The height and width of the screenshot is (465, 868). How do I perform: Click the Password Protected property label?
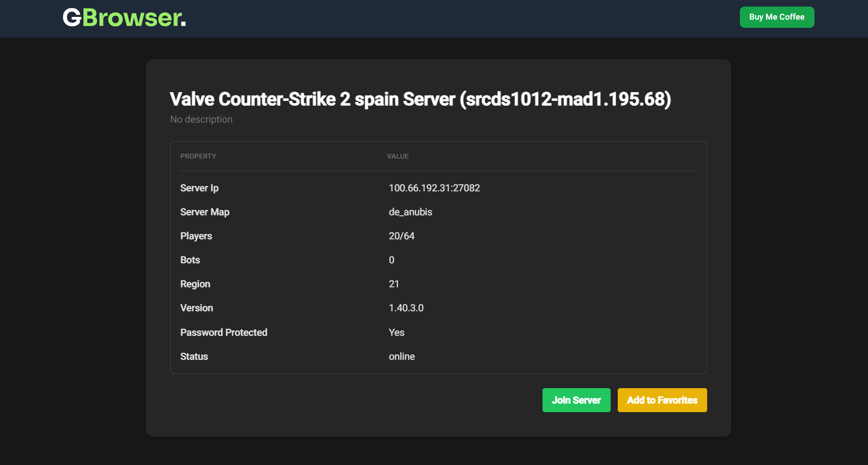pos(224,333)
